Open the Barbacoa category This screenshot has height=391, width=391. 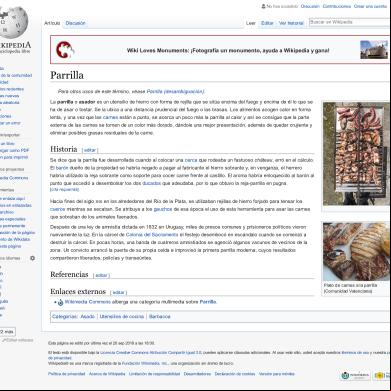tap(159, 316)
